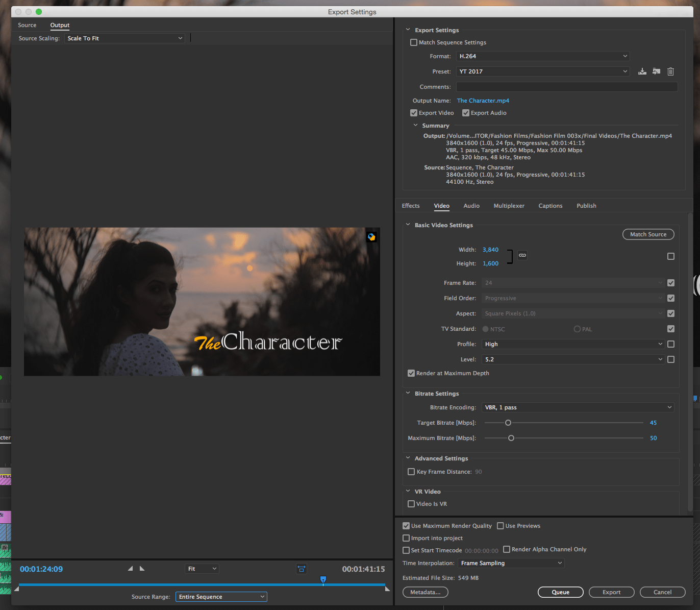700x610 pixels.
Task: Click the Save Preset icon
Action: tap(642, 71)
